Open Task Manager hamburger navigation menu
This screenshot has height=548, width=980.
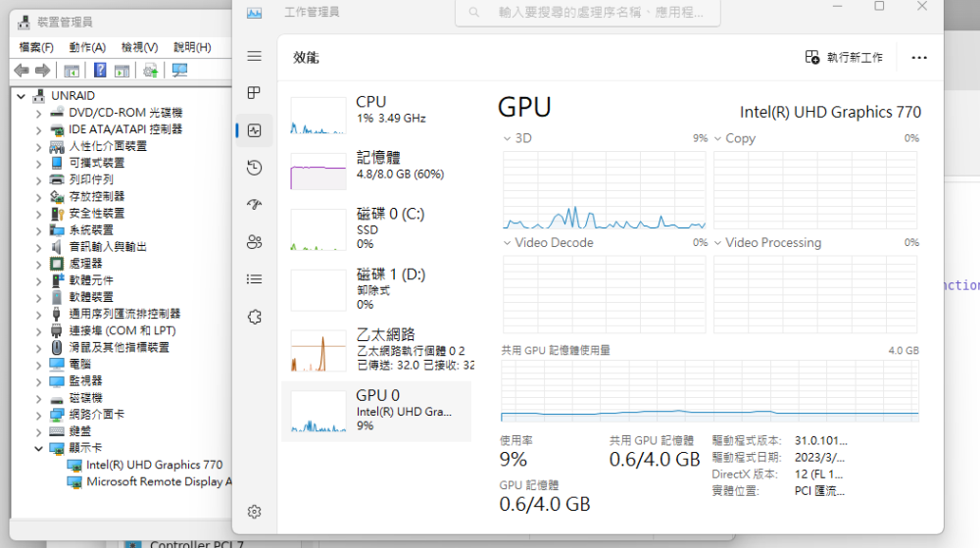tap(255, 56)
